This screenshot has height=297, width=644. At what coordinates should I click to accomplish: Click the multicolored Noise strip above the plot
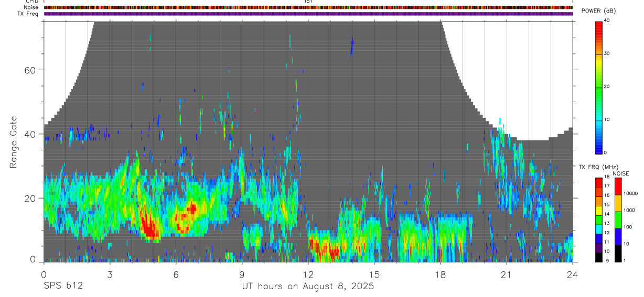(x=308, y=7)
